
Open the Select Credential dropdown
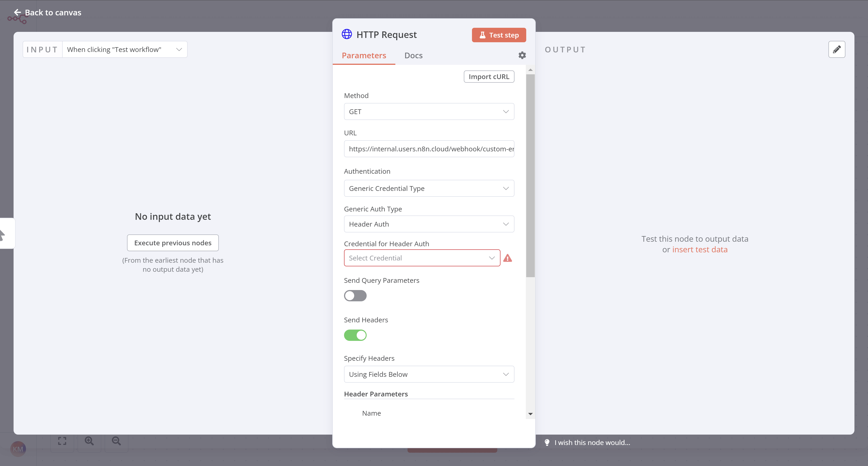point(422,258)
